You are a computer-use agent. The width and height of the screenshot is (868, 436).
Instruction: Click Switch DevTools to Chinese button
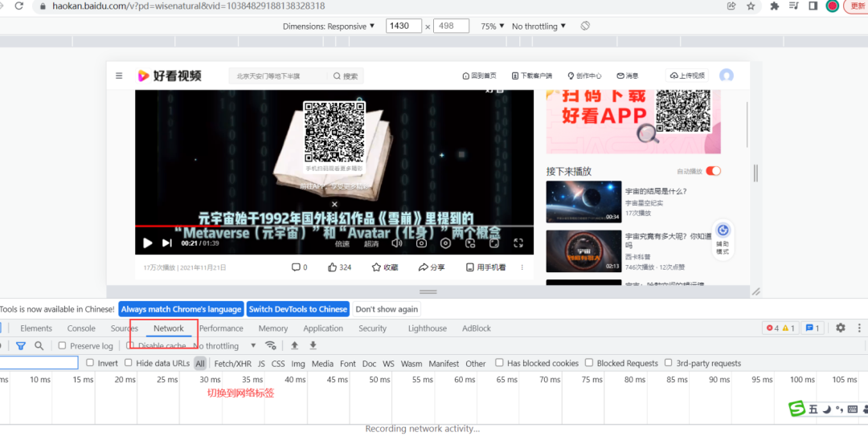(298, 309)
